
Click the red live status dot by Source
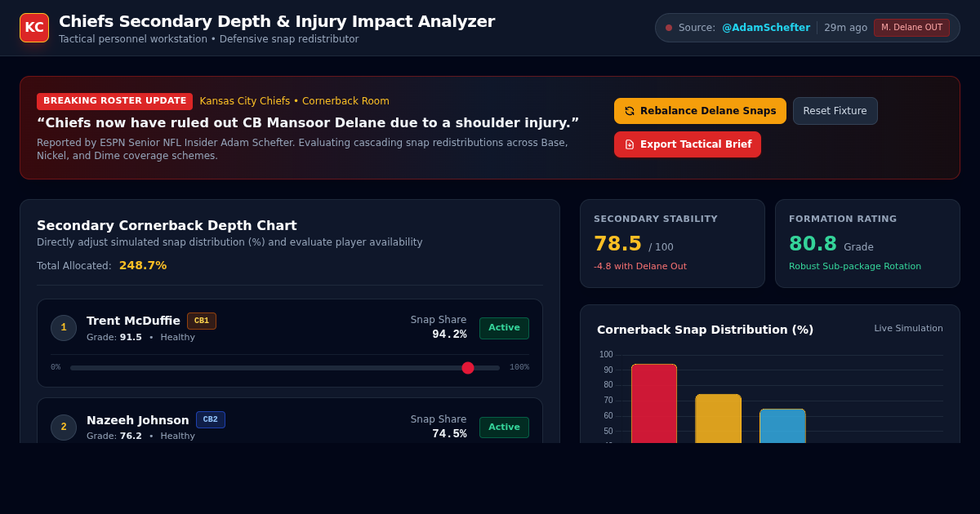point(669,28)
